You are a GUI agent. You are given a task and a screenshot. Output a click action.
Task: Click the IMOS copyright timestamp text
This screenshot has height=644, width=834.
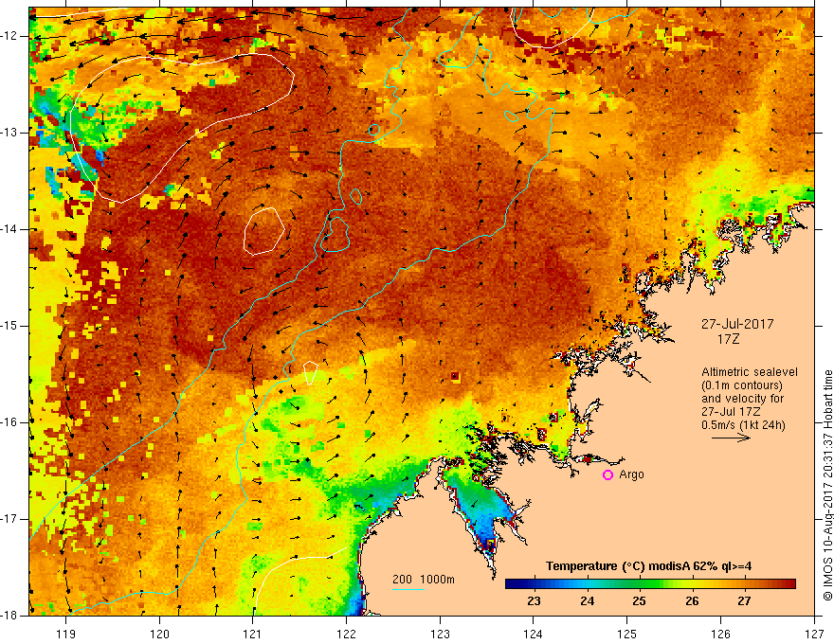tap(827, 485)
